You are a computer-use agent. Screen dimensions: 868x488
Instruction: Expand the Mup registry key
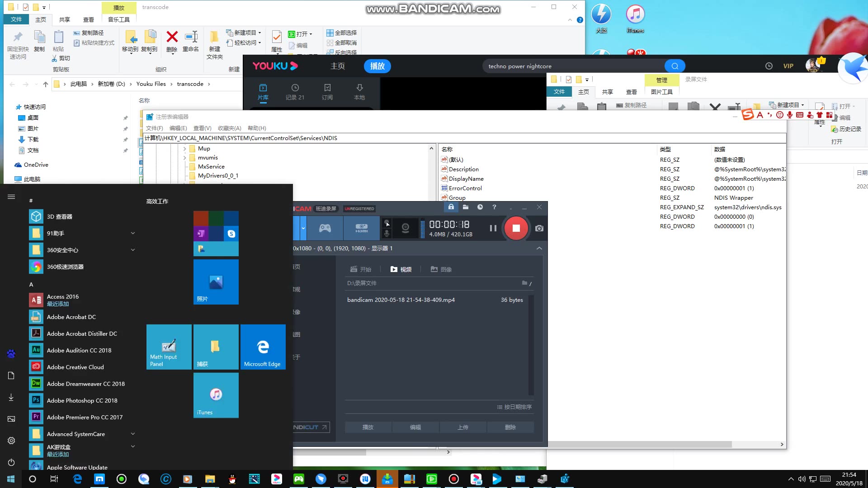[184, 149]
